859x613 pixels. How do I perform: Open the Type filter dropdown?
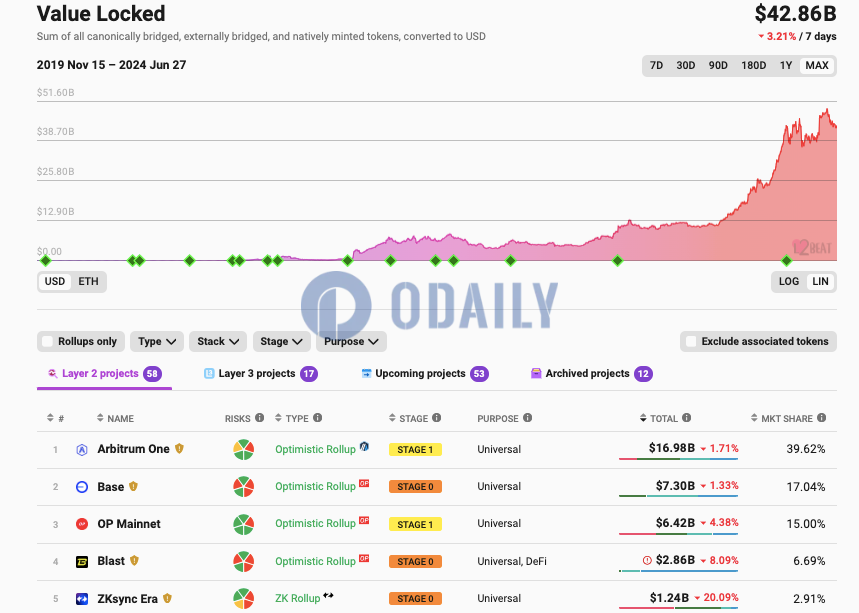(x=157, y=341)
